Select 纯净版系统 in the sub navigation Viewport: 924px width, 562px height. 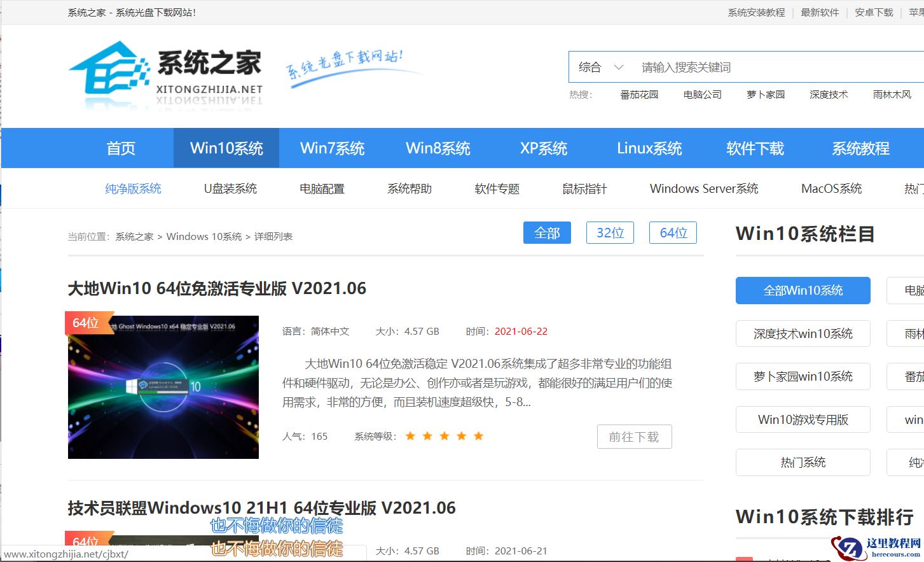(x=133, y=188)
